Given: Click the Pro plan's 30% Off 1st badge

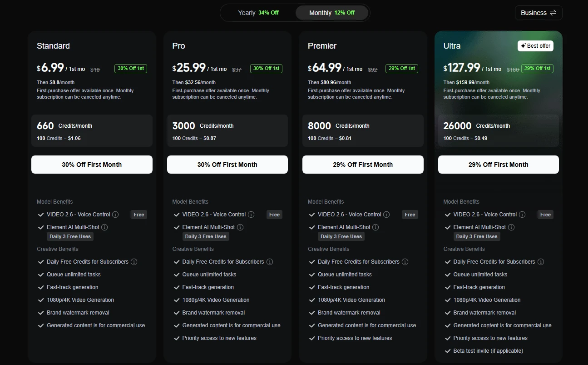Looking at the screenshot, I should coord(266,69).
